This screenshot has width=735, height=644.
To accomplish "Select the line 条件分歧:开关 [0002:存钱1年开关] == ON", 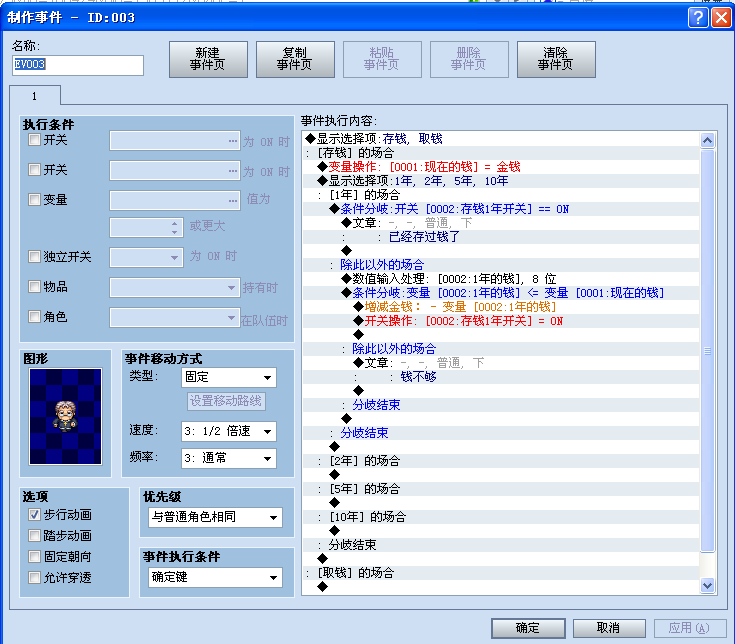I will click(501, 209).
